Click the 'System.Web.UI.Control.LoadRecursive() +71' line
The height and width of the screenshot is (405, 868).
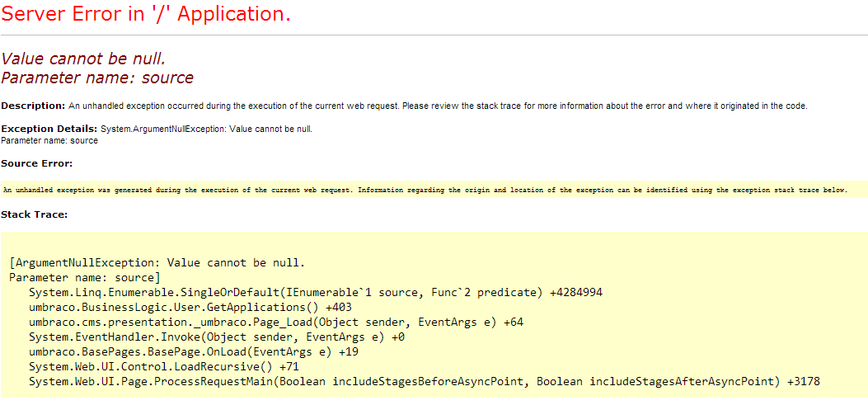[x=164, y=367]
